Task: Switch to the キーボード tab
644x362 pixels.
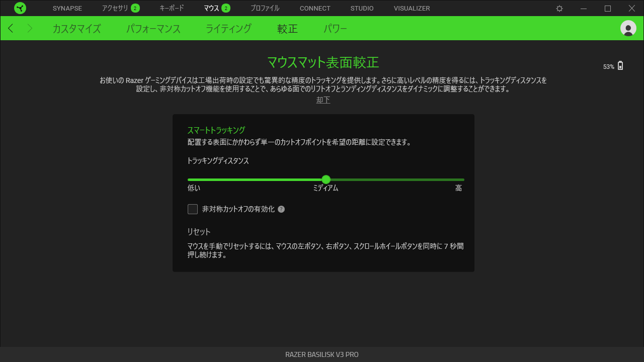Action: (172, 8)
